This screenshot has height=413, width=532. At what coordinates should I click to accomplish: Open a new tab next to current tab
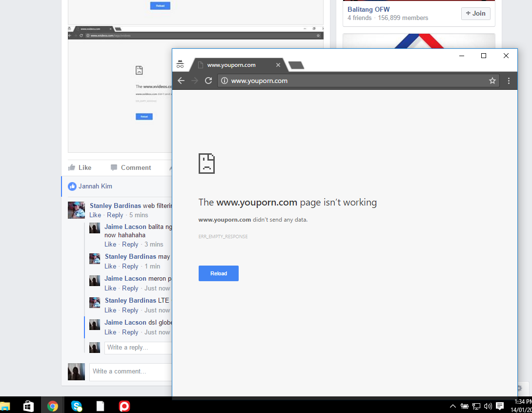click(x=296, y=65)
